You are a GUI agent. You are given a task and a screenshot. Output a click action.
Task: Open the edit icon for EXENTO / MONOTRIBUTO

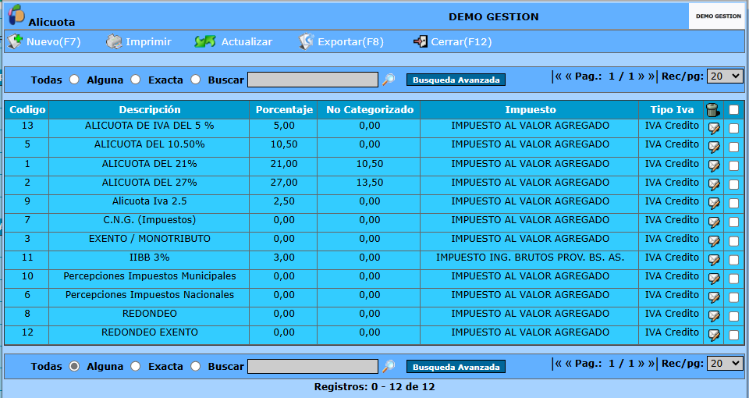coord(714,241)
